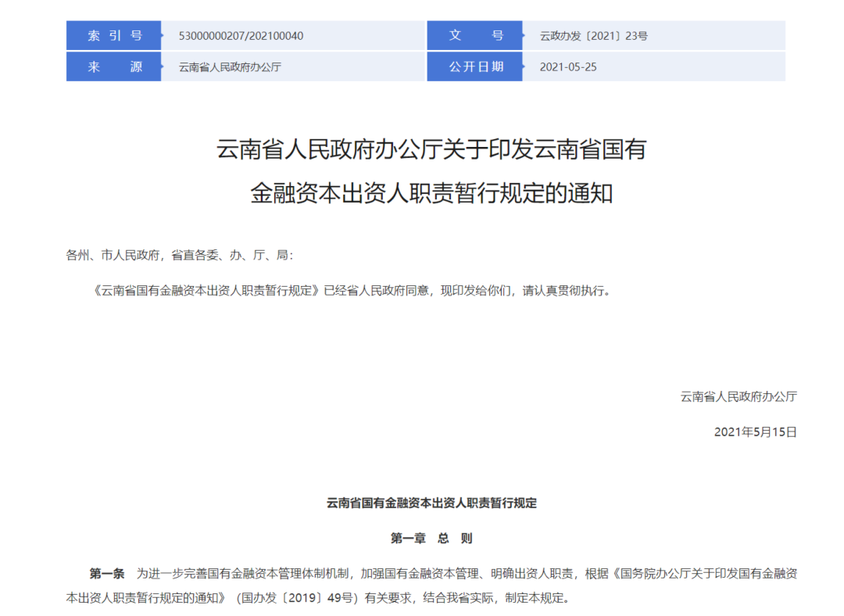This screenshot has height=616, width=844.
Task: Select source value 云南省人民政府办公厅 in table
Action: pos(230,67)
